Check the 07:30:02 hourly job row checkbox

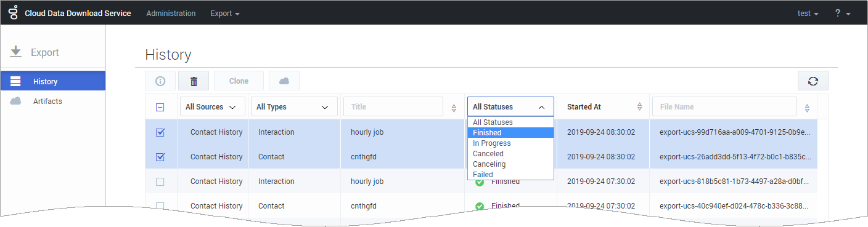pyautogui.click(x=160, y=181)
